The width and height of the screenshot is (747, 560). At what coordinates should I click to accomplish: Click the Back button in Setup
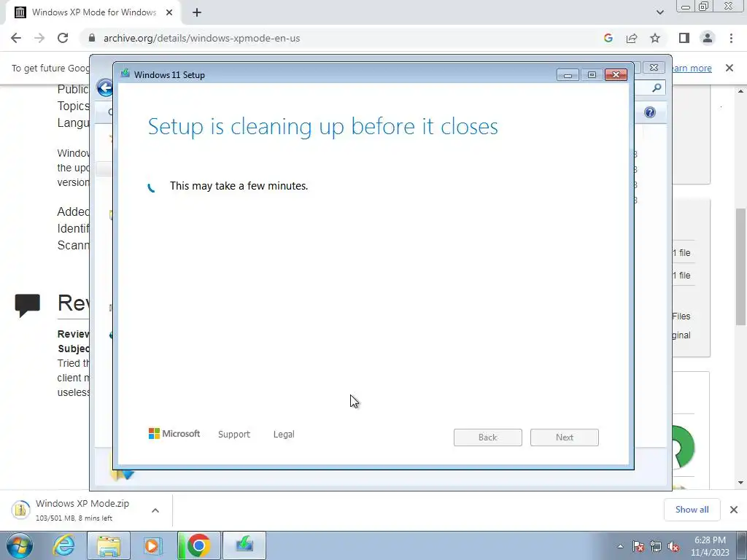(488, 437)
